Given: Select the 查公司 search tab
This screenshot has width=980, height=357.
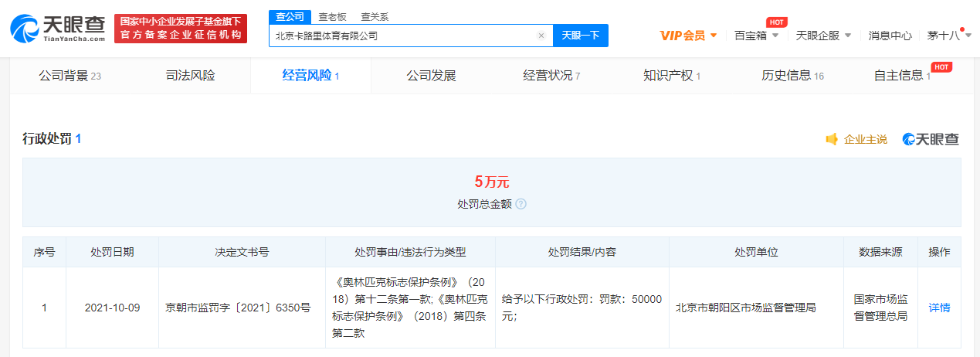Looking at the screenshot, I should [x=290, y=16].
